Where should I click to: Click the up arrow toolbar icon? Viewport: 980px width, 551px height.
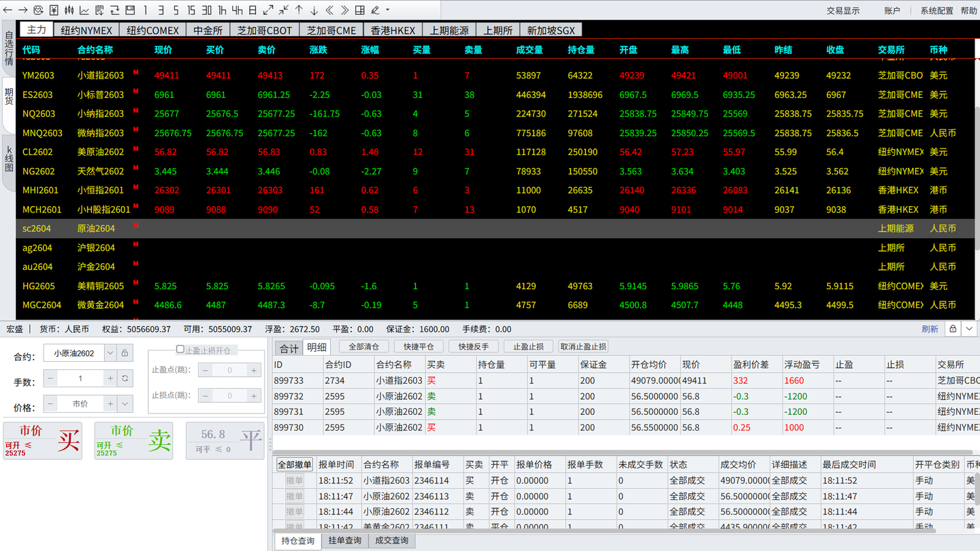tap(299, 10)
